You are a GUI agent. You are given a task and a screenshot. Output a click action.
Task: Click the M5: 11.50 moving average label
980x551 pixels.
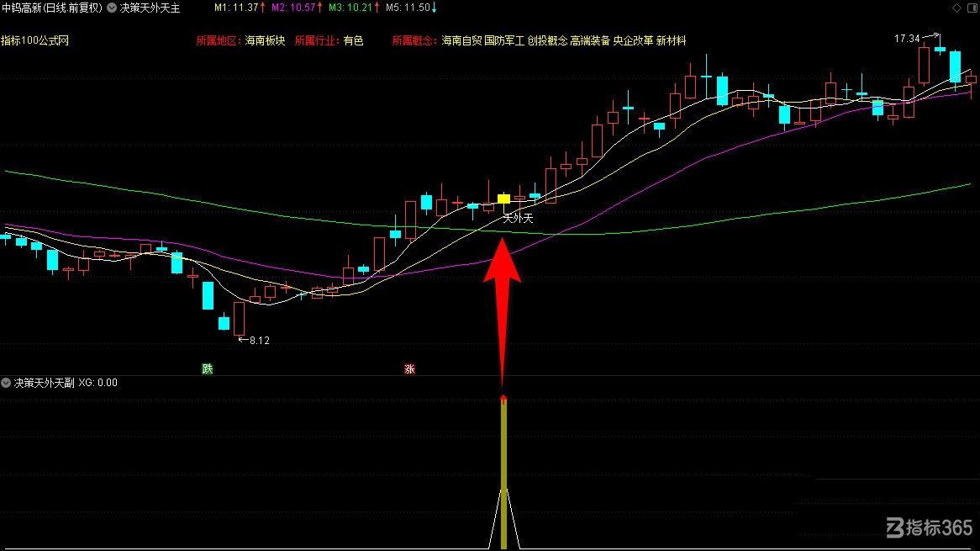[411, 8]
